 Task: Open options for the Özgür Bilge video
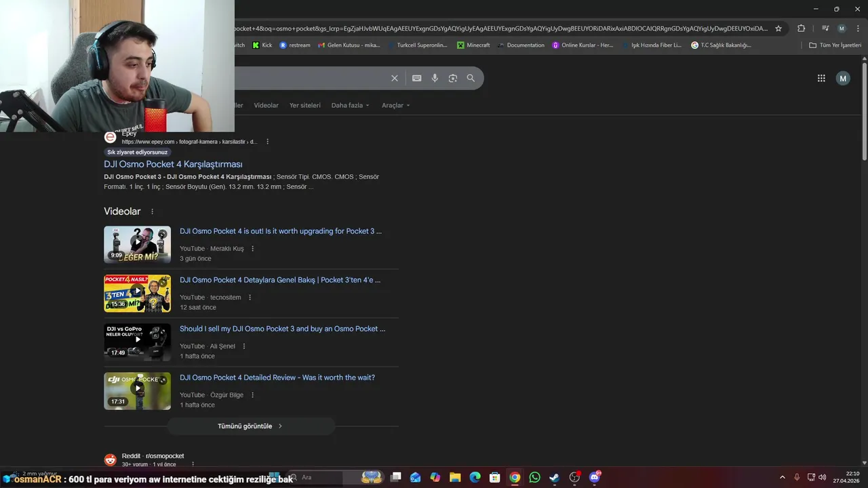[253, 395]
